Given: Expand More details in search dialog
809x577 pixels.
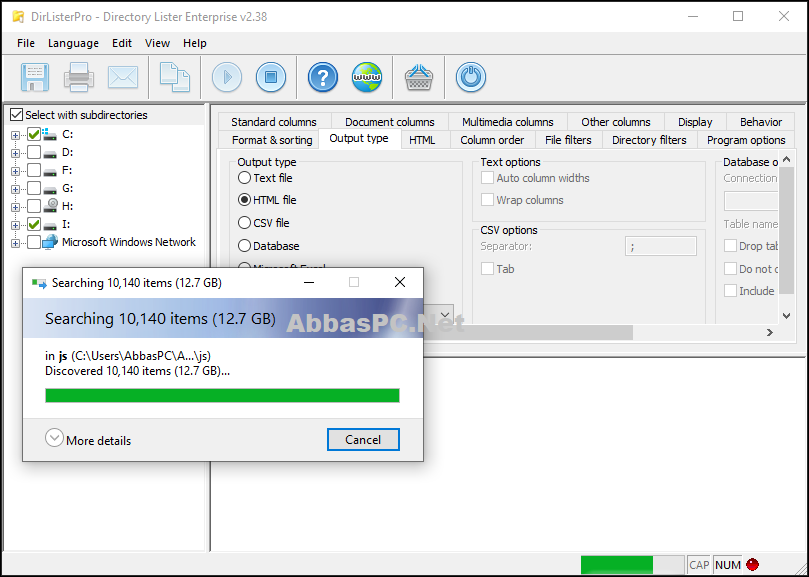Looking at the screenshot, I should [54, 438].
